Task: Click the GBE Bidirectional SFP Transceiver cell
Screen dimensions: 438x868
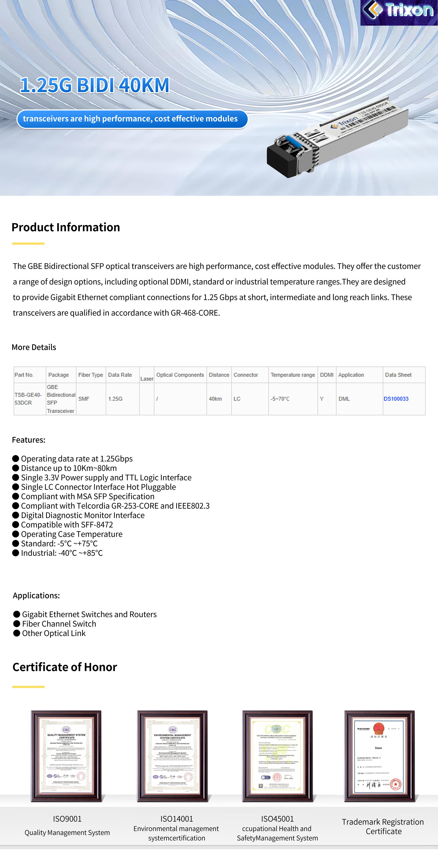Action: click(x=61, y=399)
